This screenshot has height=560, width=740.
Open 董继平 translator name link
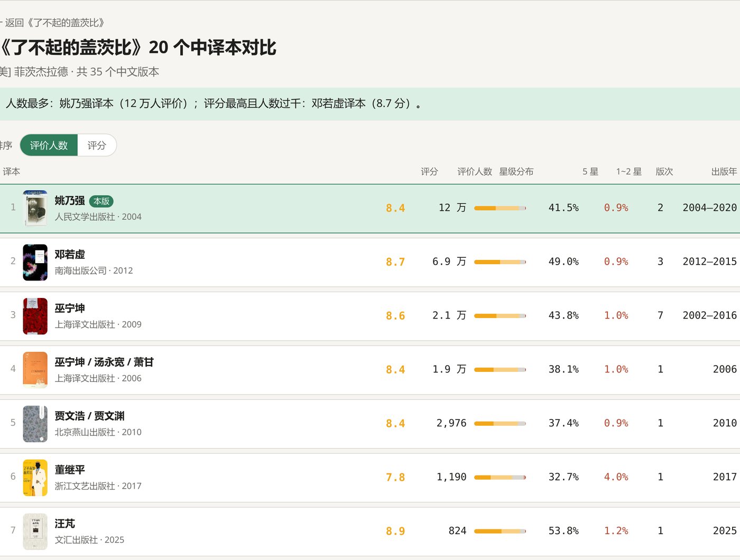coord(70,470)
